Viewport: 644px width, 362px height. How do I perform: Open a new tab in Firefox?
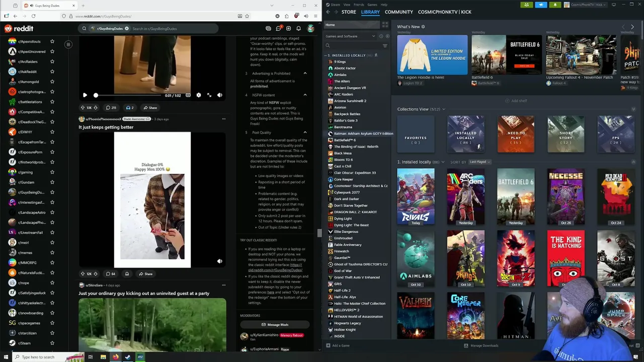coord(84,6)
